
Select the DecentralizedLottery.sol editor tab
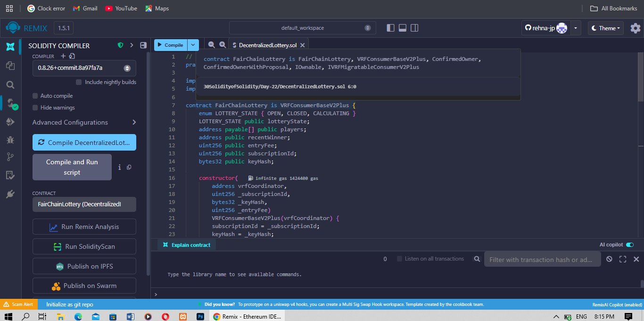click(268, 45)
